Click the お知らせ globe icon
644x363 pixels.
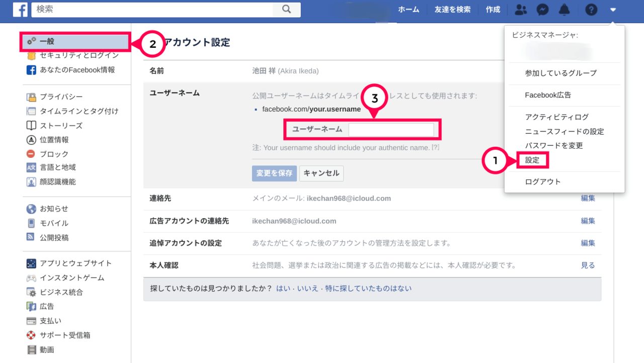(x=31, y=209)
